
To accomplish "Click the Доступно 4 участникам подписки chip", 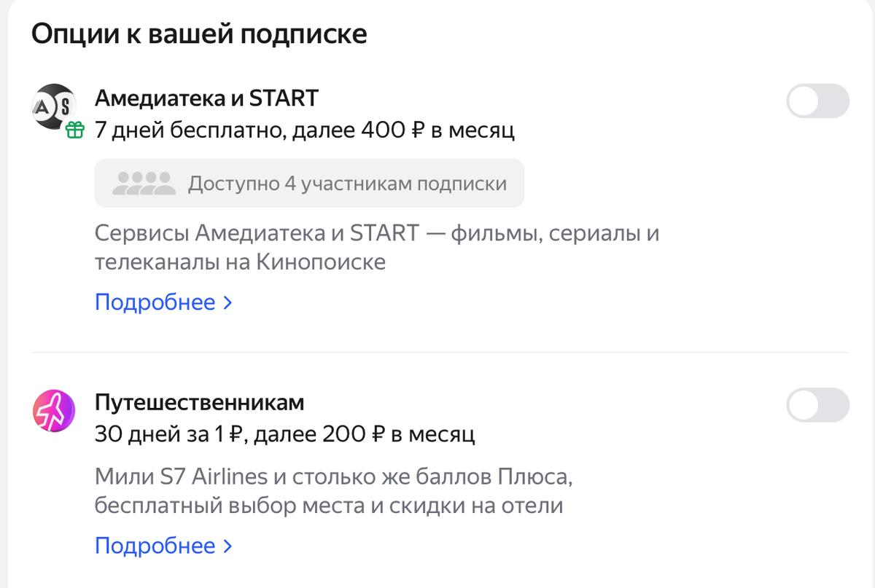I will point(309,182).
